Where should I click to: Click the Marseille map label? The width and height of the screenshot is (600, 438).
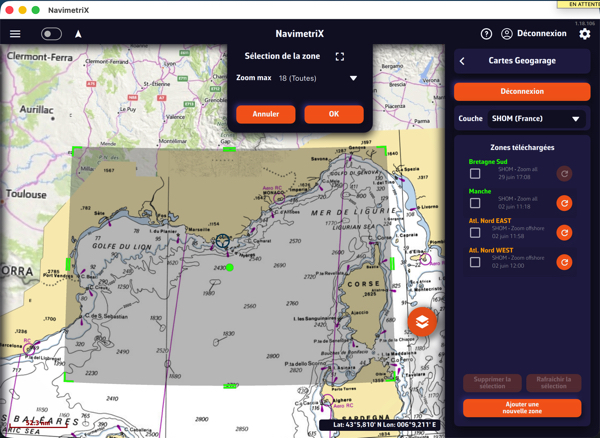199,230
